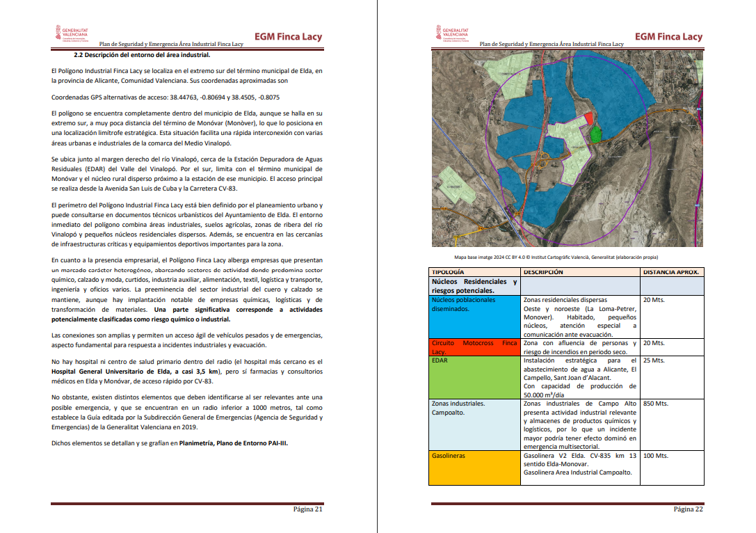Select the DISTANCIA APROX. column header
Image resolution: width=756 pixels, height=533 pixels.
point(671,272)
